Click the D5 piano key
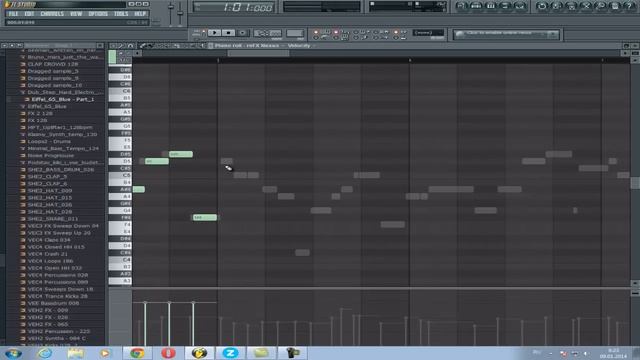The width and height of the screenshot is (640, 360). [120, 161]
